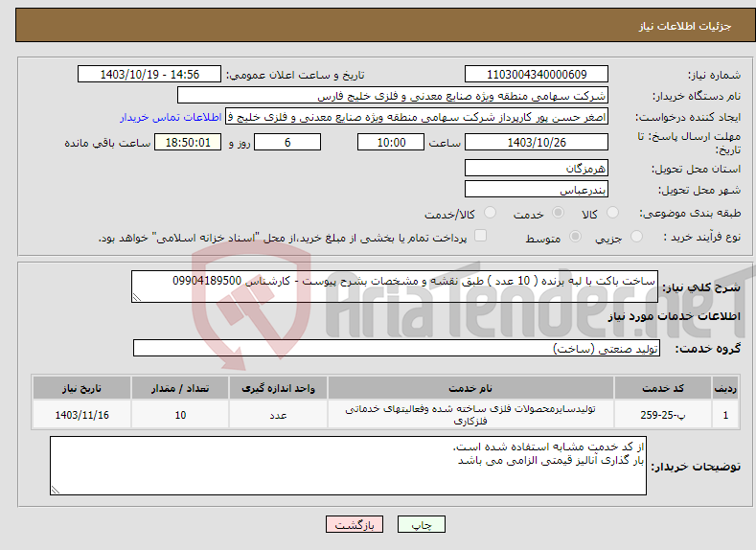756x550 pixels.
Task: Select the متوسط purchase type radio
Action: [575, 237]
